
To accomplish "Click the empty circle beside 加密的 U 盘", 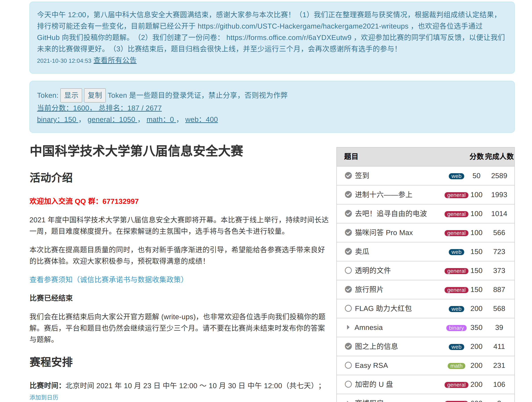I will (348, 384).
